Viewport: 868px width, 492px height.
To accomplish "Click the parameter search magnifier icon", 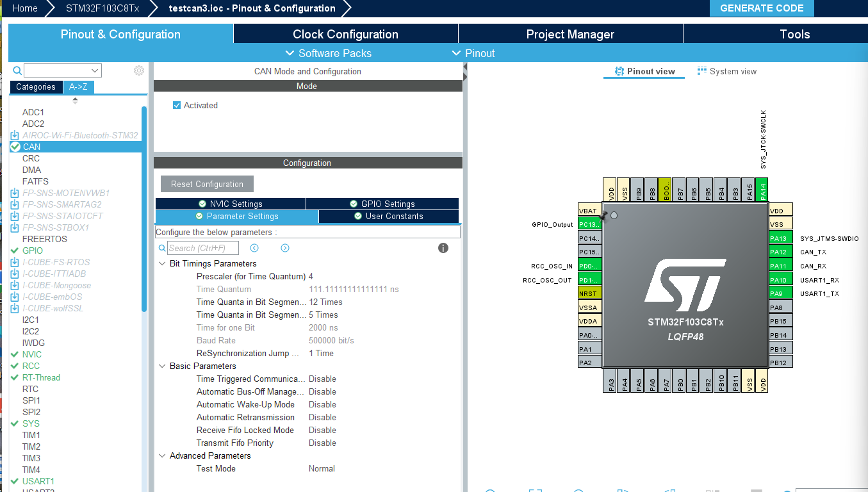I will tap(162, 248).
